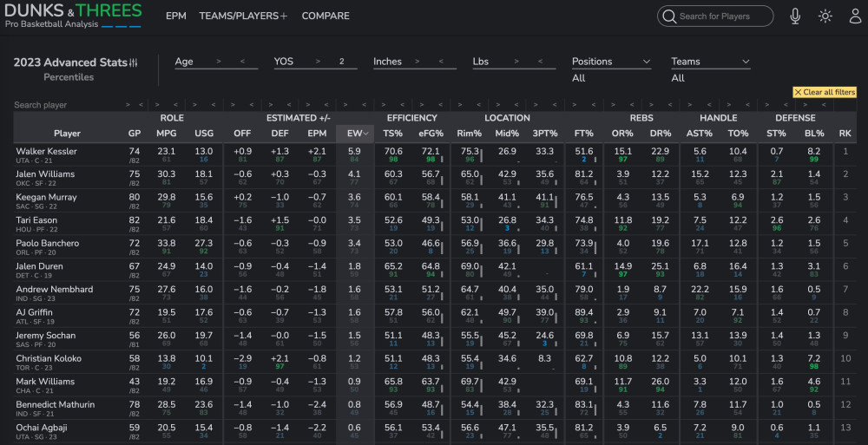Toggle light mode with the sun icon
This screenshot has width=868, height=445.
point(825,16)
